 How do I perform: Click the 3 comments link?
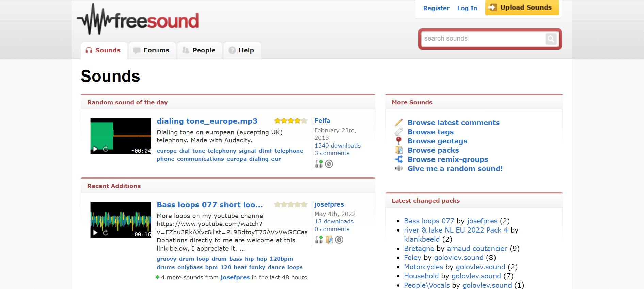tap(332, 153)
